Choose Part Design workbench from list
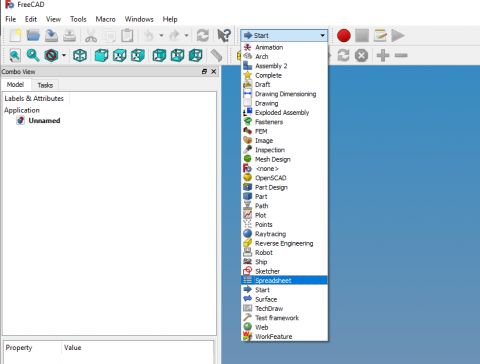This screenshot has height=364, width=480. [284, 187]
